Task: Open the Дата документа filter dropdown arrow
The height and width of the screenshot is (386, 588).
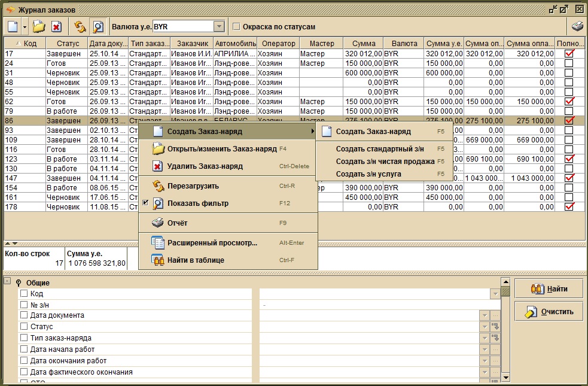Action: [x=485, y=315]
